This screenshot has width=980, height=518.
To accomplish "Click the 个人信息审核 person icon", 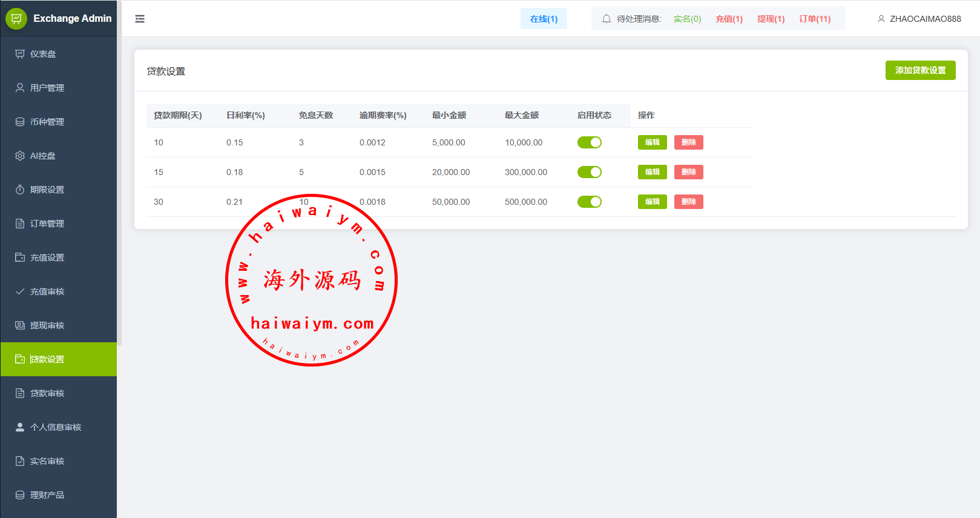I will (x=20, y=427).
